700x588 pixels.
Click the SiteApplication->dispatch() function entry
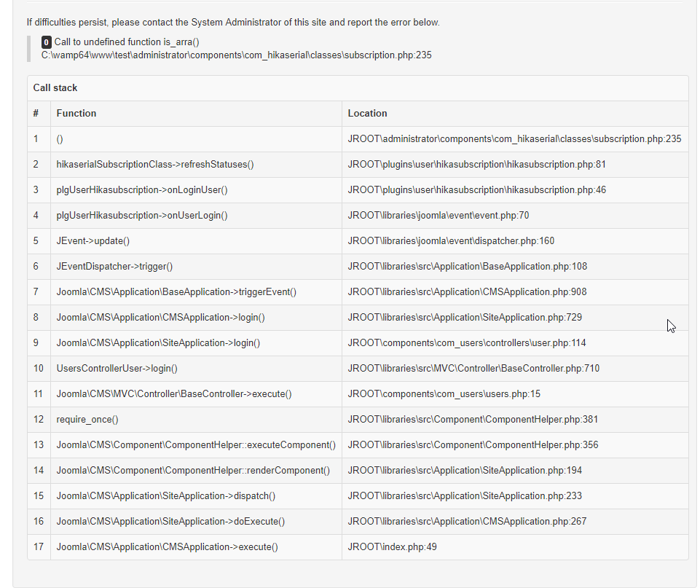[x=166, y=496]
